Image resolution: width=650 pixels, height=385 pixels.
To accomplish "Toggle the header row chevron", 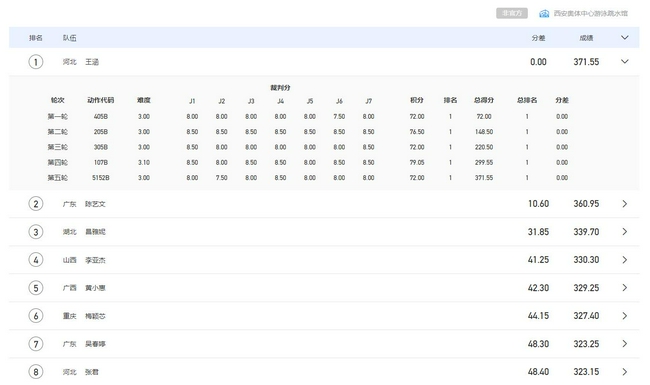I will (625, 38).
